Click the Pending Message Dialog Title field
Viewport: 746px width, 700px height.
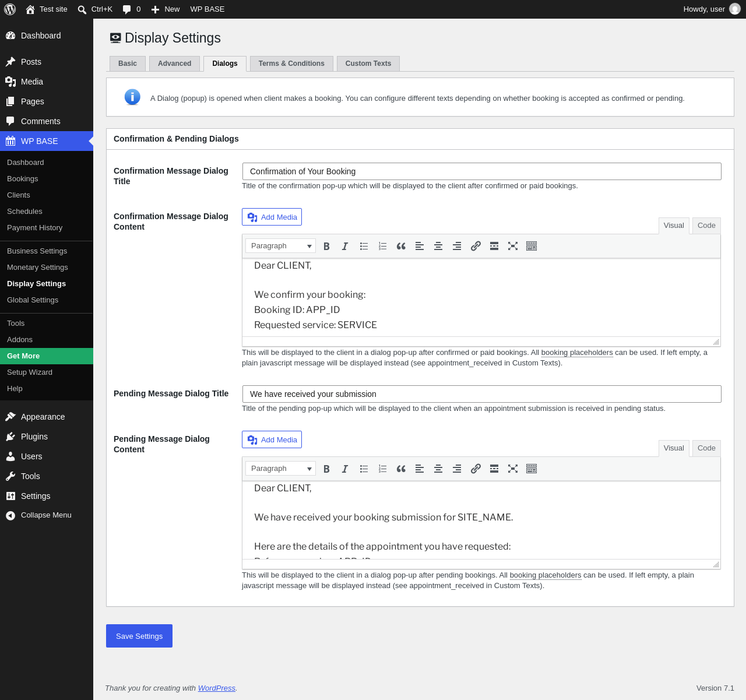(482, 394)
